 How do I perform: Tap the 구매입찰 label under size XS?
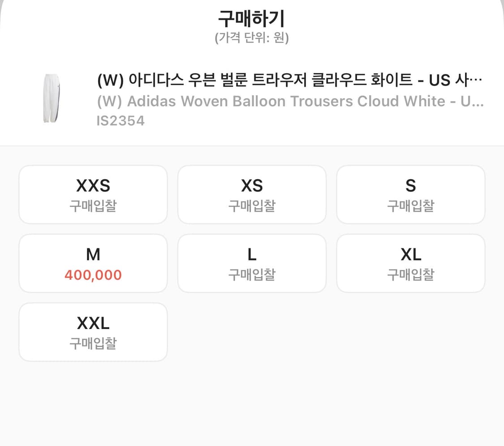(252, 206)
